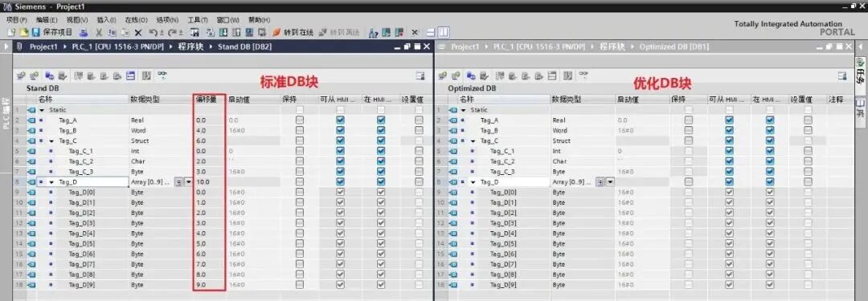Collapse the Tag_C struct in Stand DB

pos(51,141)
